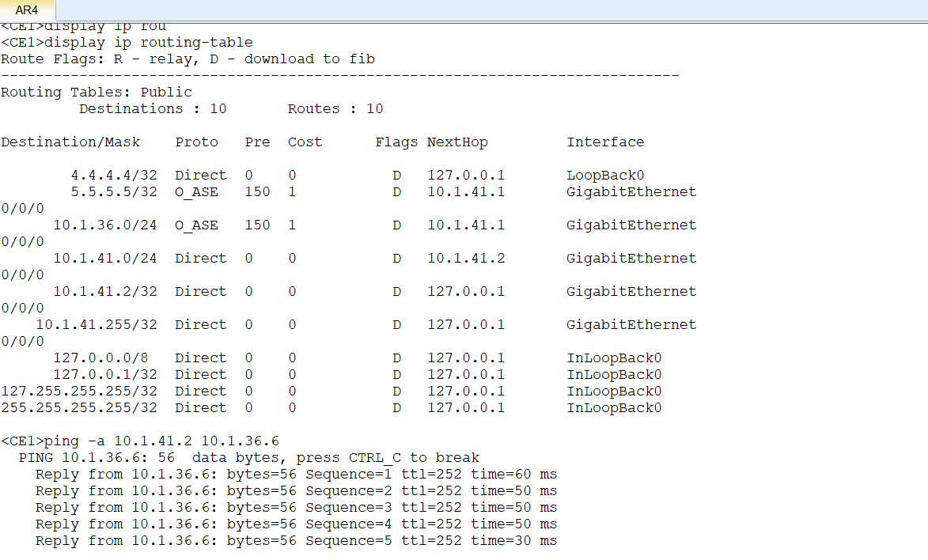Click the 5.5.5.5/32 route destination

tap(114, 192)
